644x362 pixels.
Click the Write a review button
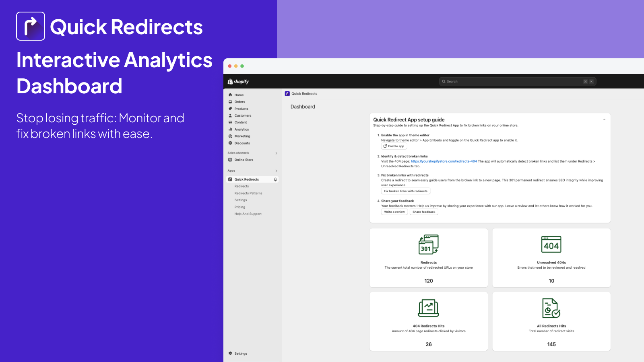pos(394,212)
